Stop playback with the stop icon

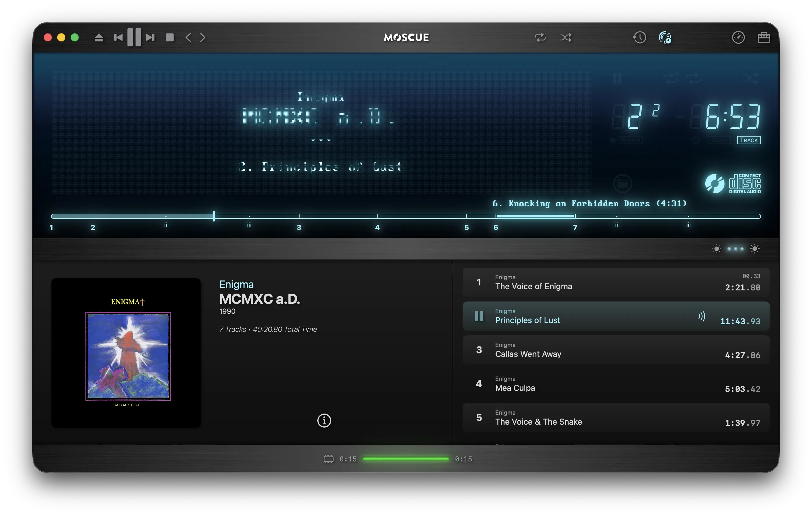(170, 37)
